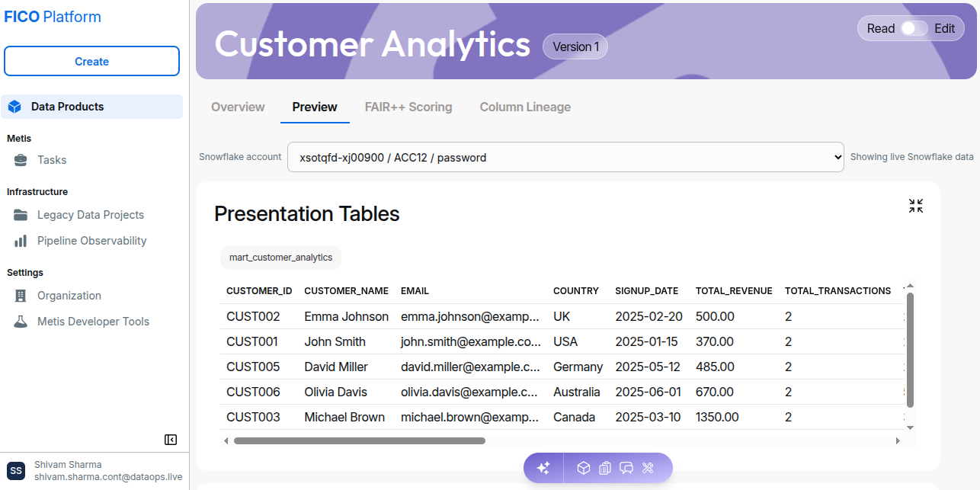
Task: Click the table's scroll down arrow
Action: click(x=910, y=428)
